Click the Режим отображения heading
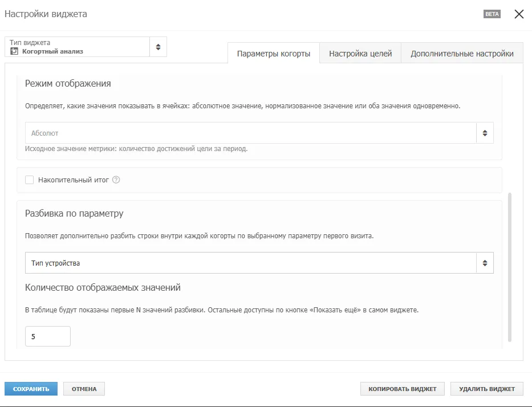Screen dimensions: 532x407 (x=68, y=83)
